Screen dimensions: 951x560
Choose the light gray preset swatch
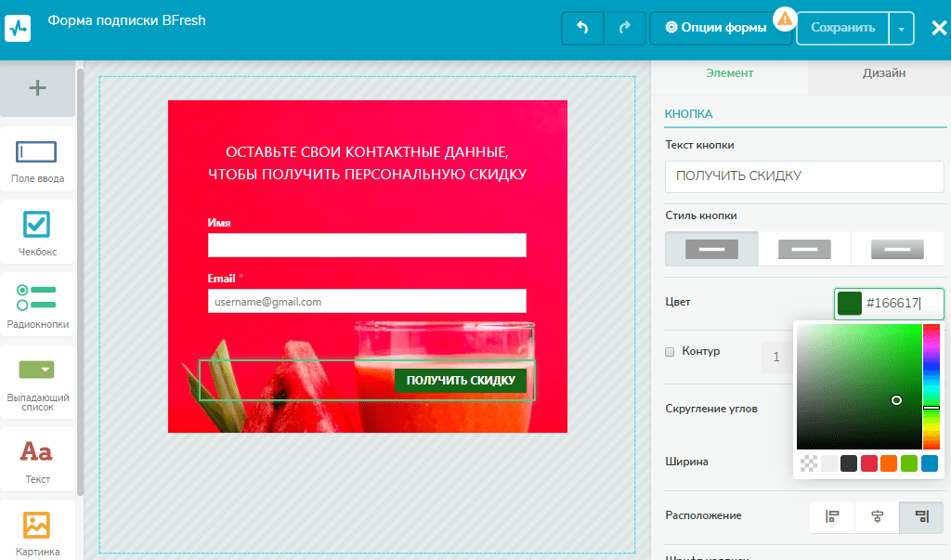[x=829, y=463]
